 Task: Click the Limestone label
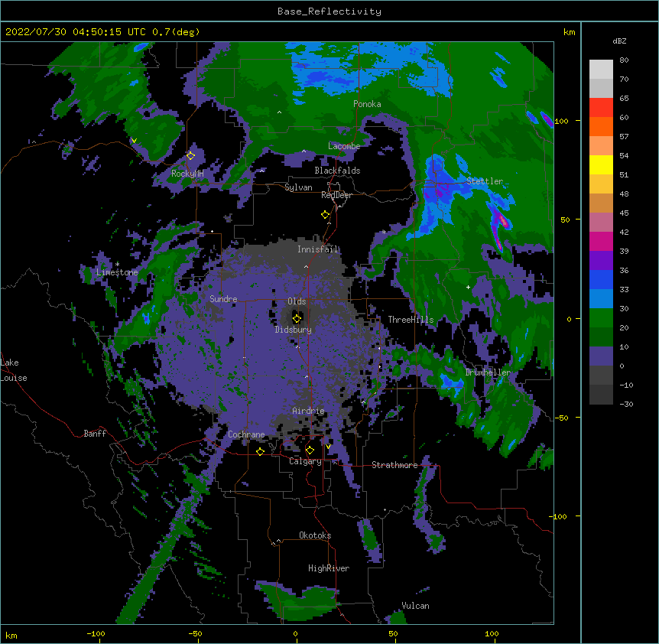pyautogui.click(x=117, y=272)
